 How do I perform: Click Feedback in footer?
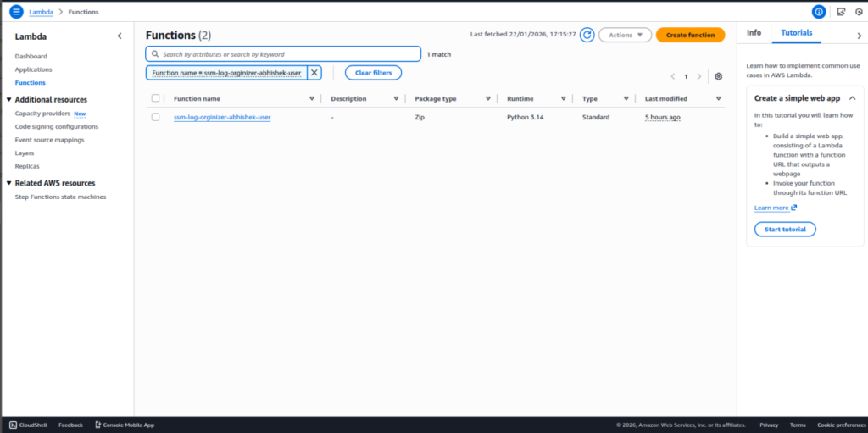click(71, 425)
